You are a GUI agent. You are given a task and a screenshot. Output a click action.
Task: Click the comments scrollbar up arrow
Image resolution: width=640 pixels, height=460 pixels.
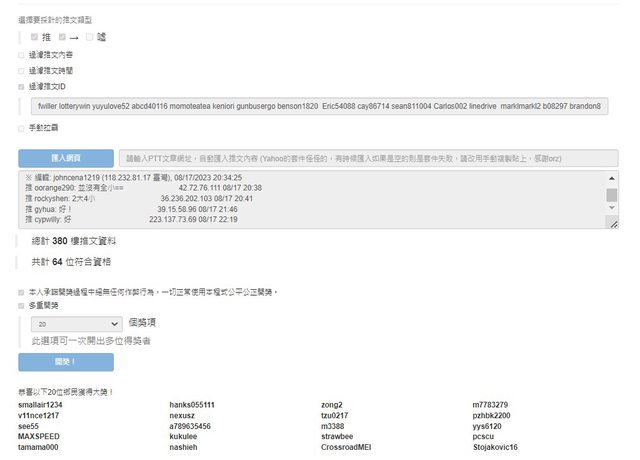[612, 178]
